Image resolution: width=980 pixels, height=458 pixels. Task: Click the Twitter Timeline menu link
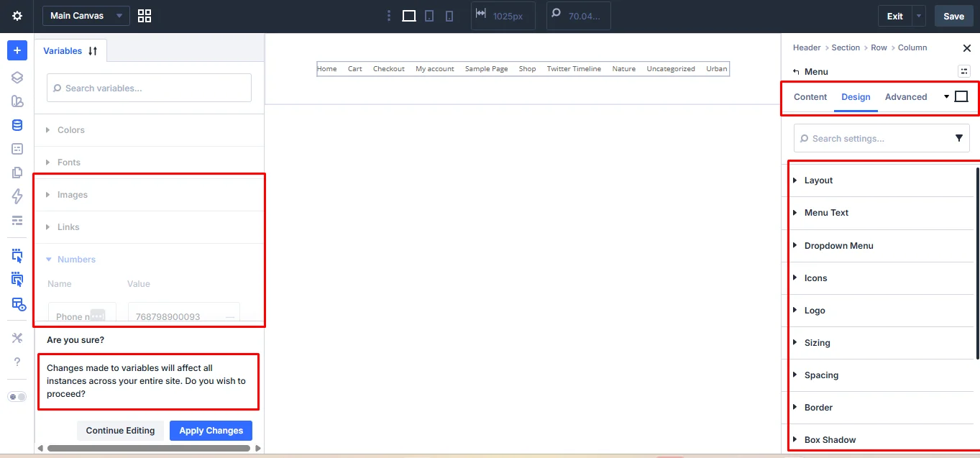click(x=574, y=69)
